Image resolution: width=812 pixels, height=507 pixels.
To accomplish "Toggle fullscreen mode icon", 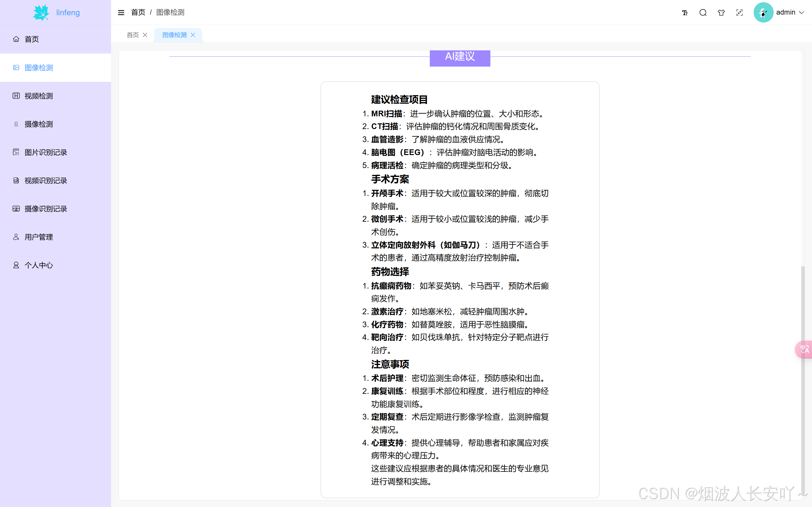I will [x=739, y=12].
